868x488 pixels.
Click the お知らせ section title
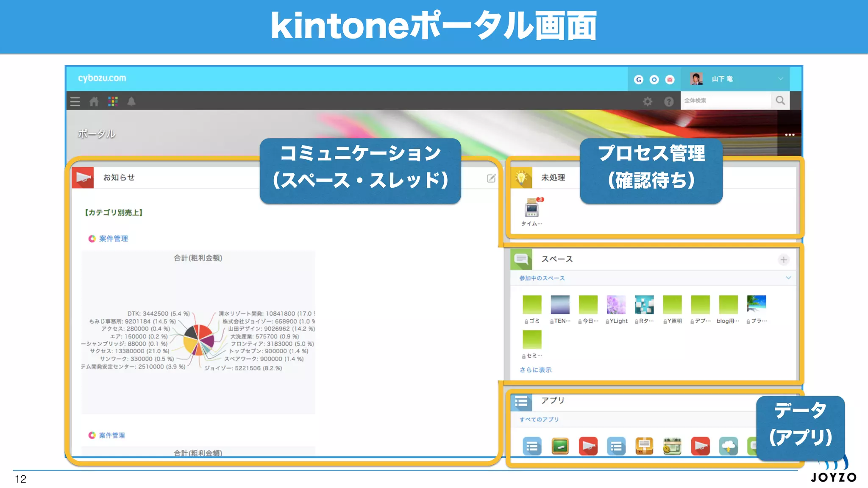(x=119, y=177)
